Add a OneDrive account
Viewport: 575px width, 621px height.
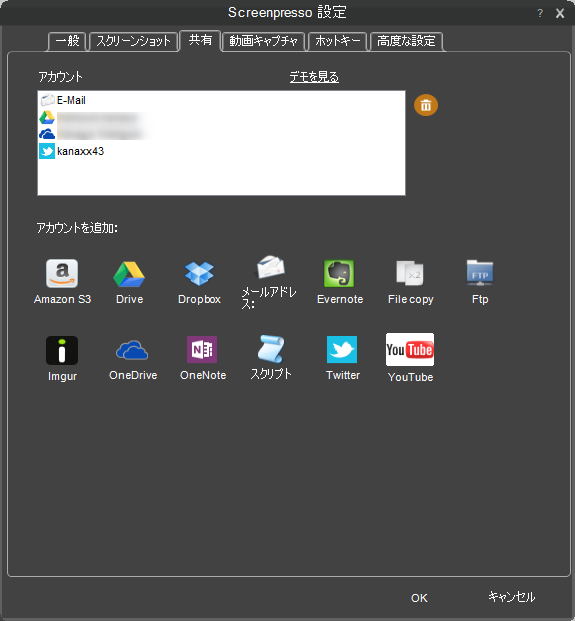[x=133, y=358]
